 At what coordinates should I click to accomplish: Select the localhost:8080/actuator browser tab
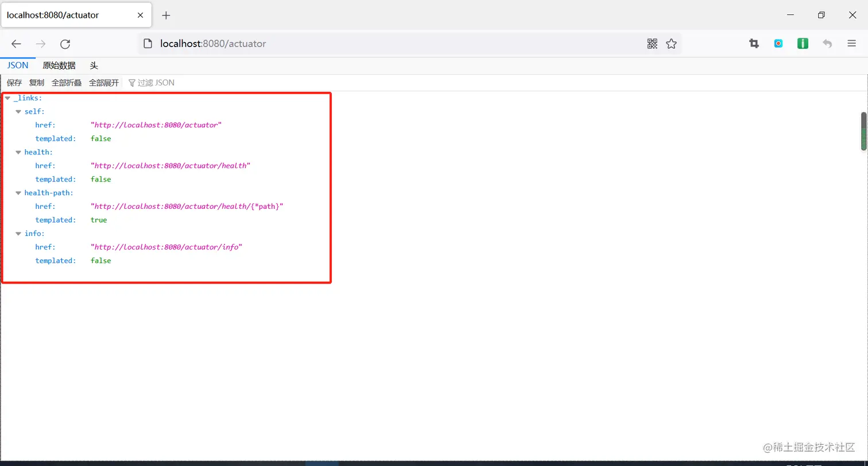point(77,15)
